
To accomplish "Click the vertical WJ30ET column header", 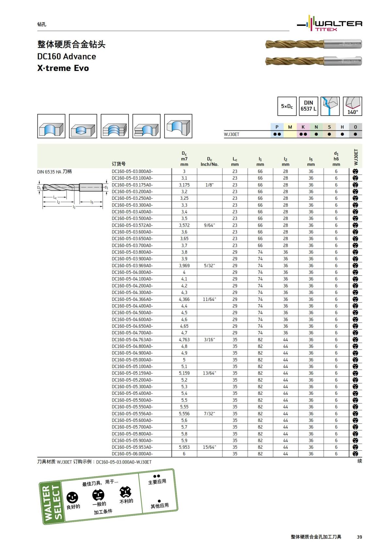I will pyautogui.click(x=356, y=157).
